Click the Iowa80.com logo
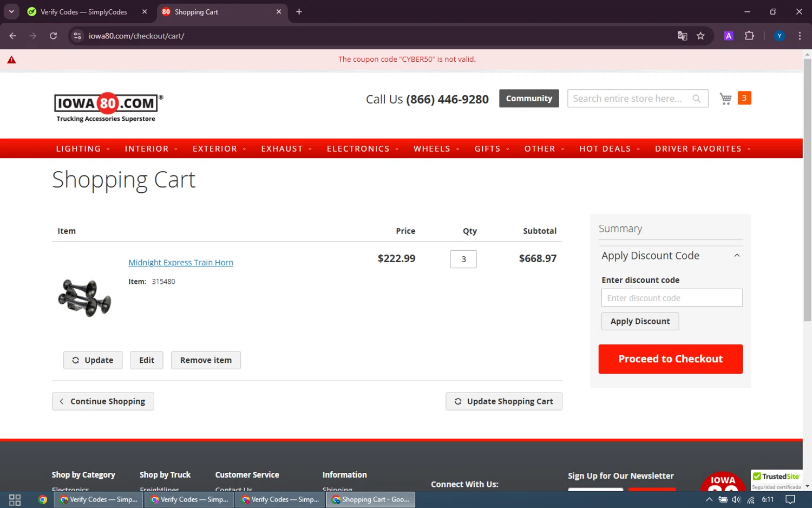 click(108, 107)
